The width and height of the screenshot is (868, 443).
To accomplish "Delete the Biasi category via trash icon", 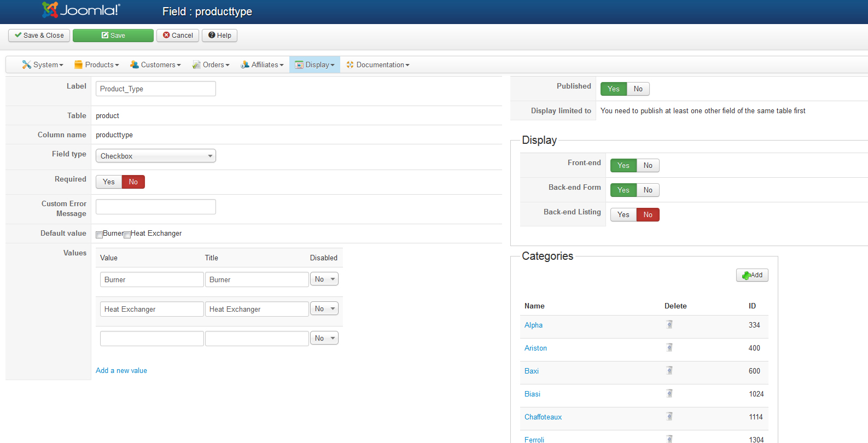I will [x=669, y=394].
